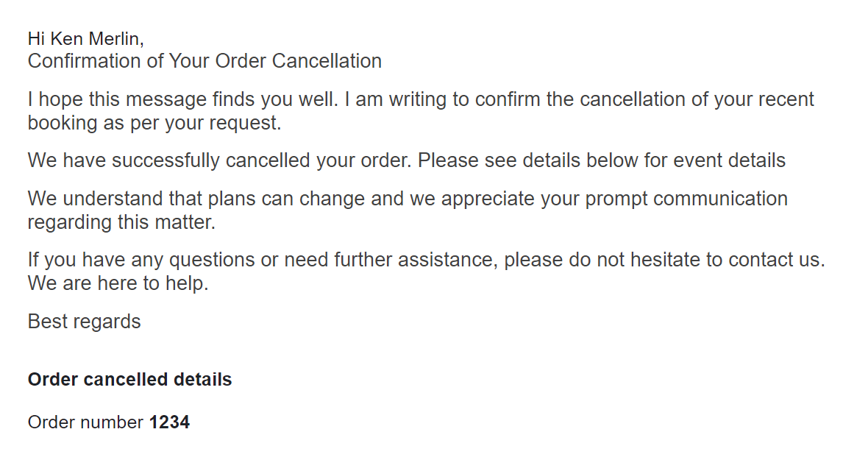The height and width of the screenshot is (471, 868).
Task: Click the 'We are here to help.' line
Action: (x=118, y=283)
